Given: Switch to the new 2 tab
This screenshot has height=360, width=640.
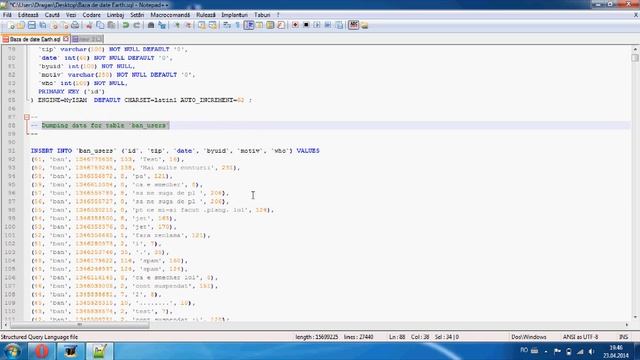Looking at the screenshot, I should point(87,39).
